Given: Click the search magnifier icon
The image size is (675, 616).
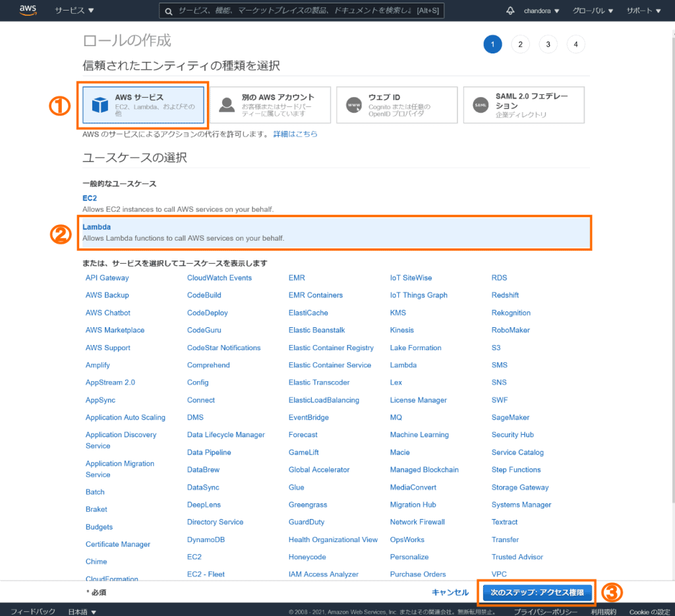Looking at the screenshot, I should [x=169, y=11].
